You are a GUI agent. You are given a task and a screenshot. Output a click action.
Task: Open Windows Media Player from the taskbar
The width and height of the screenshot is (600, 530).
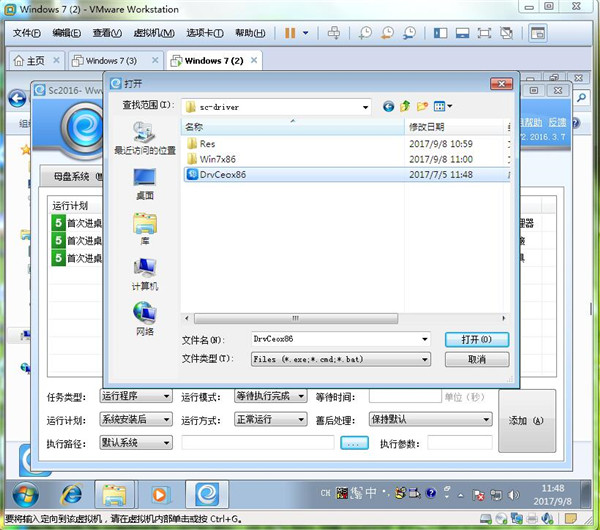point(159,495)
